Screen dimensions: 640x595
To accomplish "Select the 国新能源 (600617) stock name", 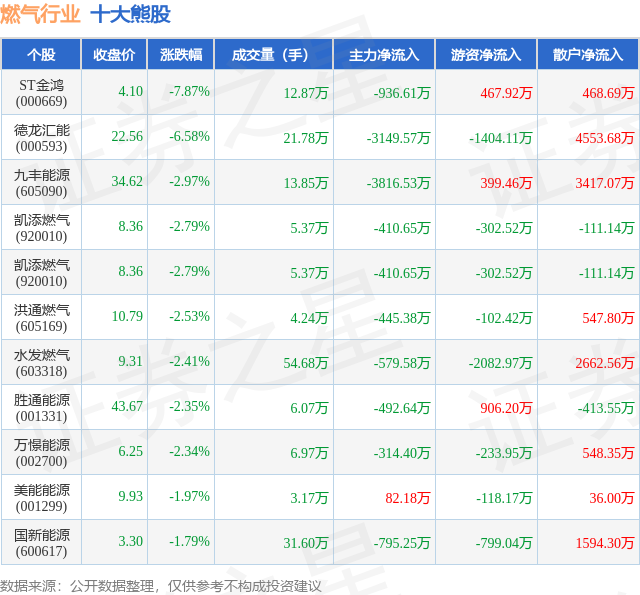I will click(41, 543).
